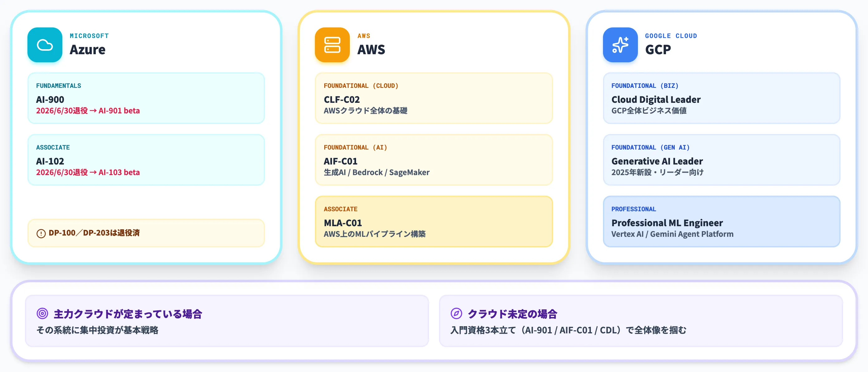Click the ASSOCIATE label in AWS column
Viewport: 868px width, 372px height.
tap(340, 209)
